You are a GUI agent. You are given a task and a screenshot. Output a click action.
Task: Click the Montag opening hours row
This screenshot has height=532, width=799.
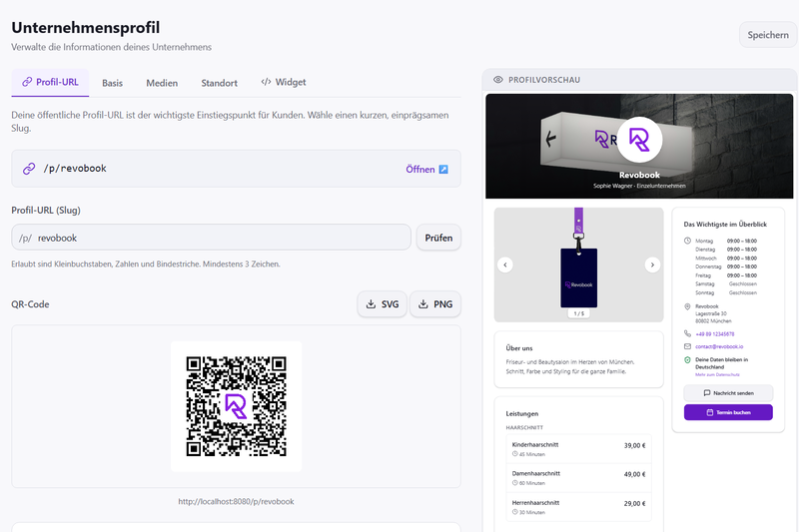pos(726,241)
